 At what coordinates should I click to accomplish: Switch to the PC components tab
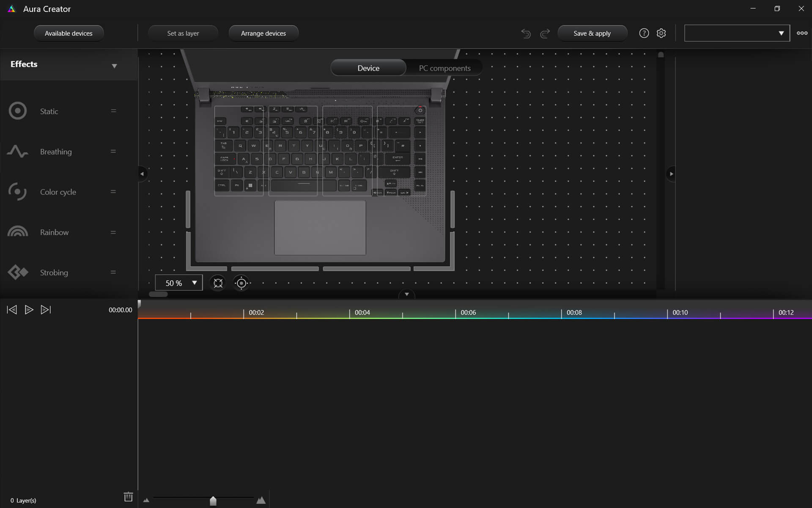[444, 67]
